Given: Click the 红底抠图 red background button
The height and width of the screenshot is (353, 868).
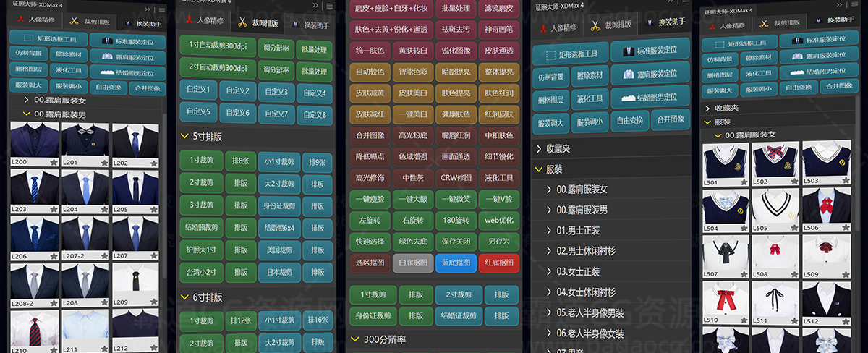Looking at the screenshot, I should [498, 263].
